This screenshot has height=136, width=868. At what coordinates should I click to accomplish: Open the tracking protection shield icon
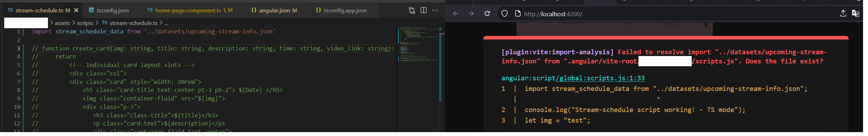click(505, 14)
